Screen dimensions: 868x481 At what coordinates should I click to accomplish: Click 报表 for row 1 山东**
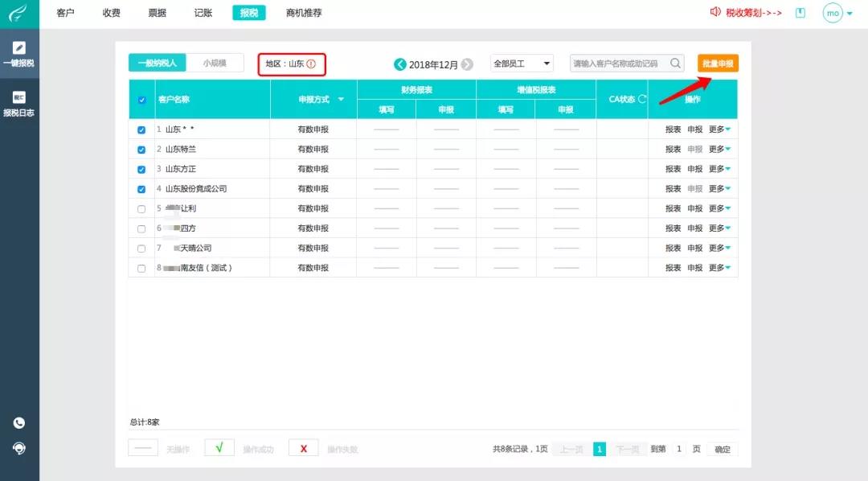pos(674,129)
